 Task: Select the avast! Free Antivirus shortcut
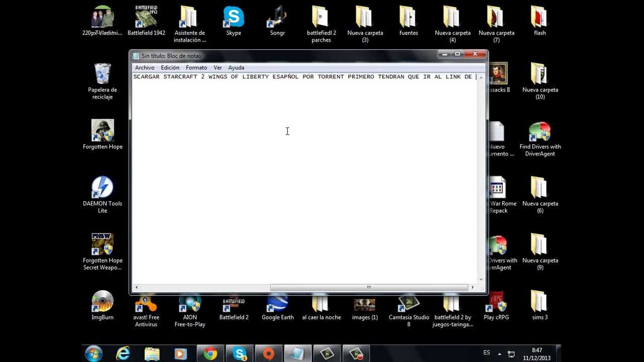146,311
